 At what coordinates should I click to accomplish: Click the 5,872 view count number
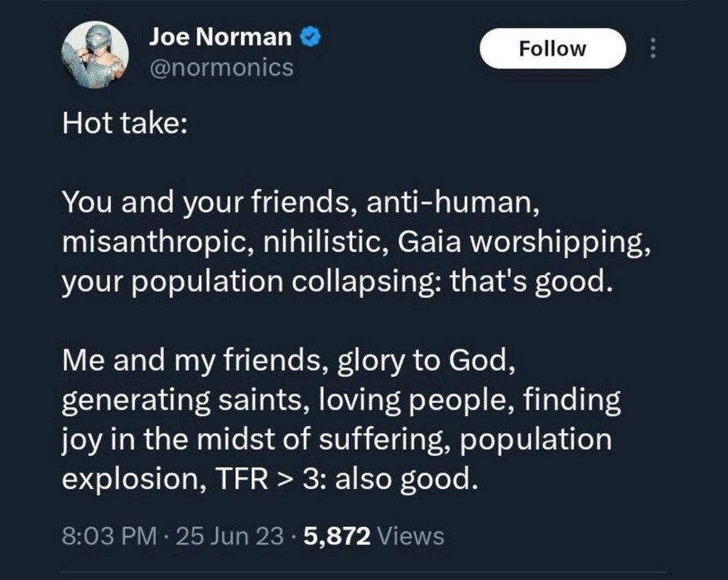click(337, 535)
